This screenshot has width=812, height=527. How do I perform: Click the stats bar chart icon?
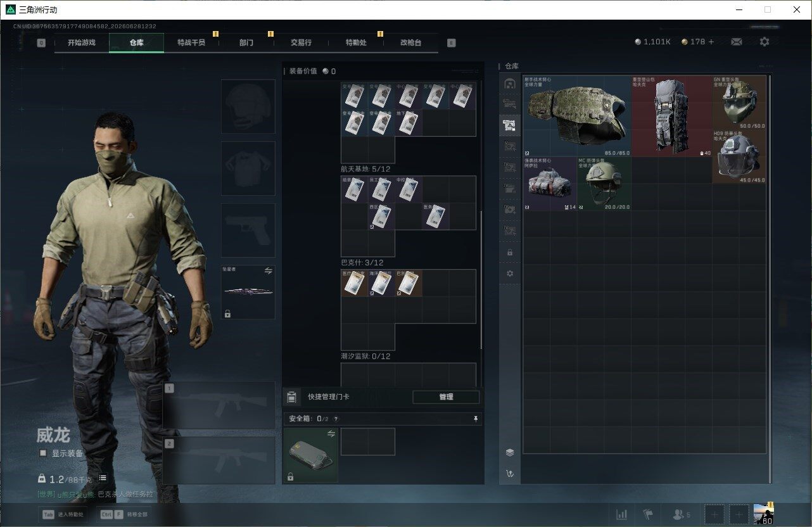622,514
